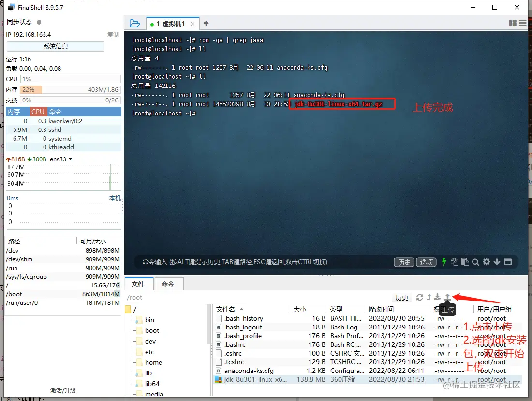Select .cshrc file
The height and width of the screenshot is (401, 532).
233,354
